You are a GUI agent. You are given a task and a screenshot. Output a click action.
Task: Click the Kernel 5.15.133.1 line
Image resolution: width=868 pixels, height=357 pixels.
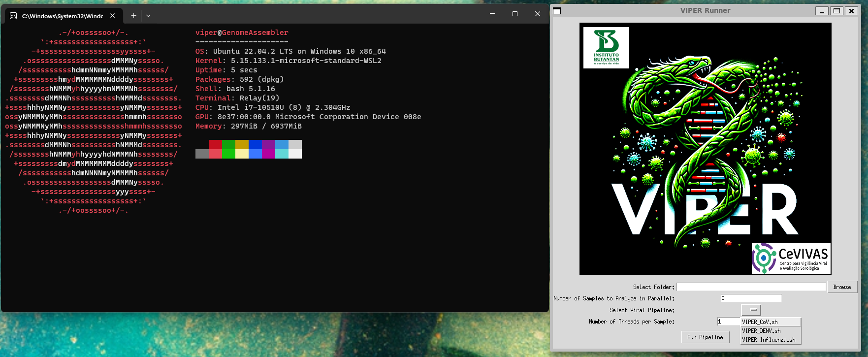pos(289,61)
